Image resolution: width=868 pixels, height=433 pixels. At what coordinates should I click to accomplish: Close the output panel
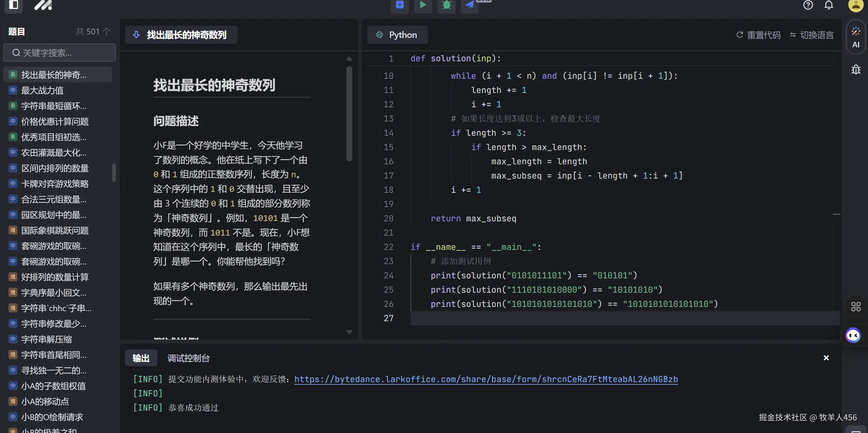[826, 358]
